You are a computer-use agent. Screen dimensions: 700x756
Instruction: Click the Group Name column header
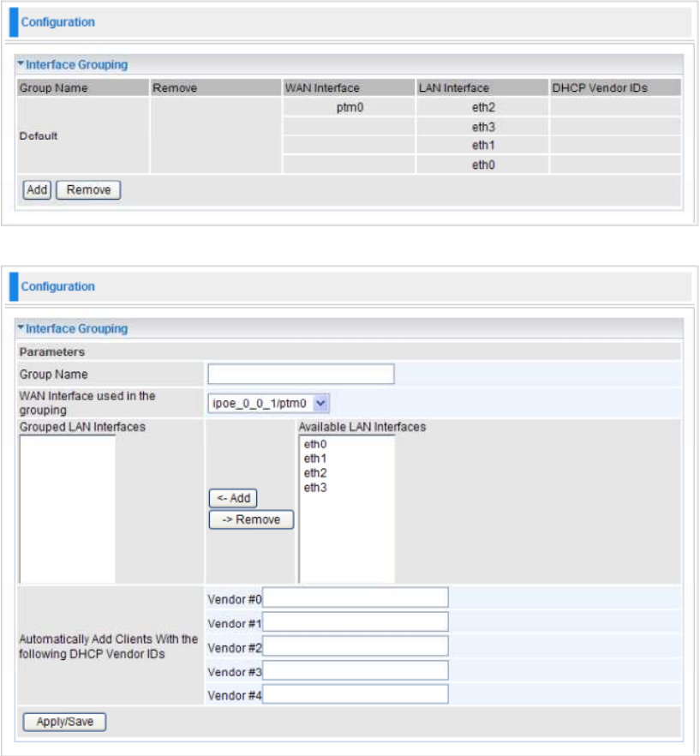(83, 87)
